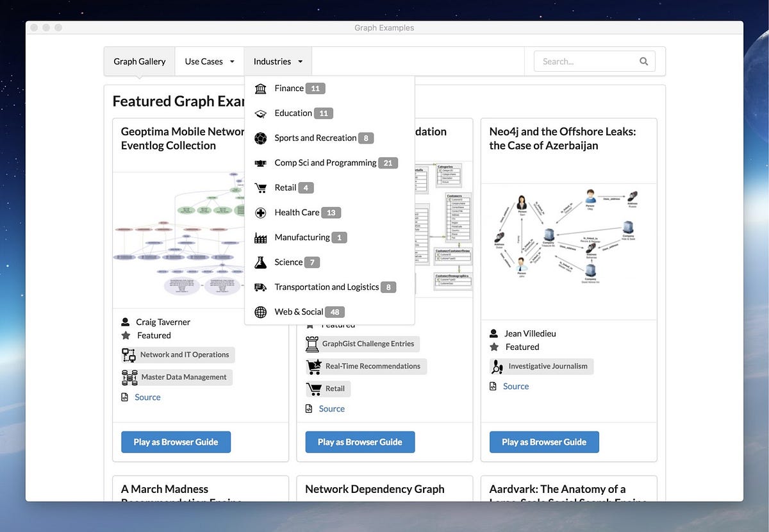The width and height of the screenshot is (769, 532).
Task: Click the Comp Sci and Programming icon
Action: coord(260,162)
